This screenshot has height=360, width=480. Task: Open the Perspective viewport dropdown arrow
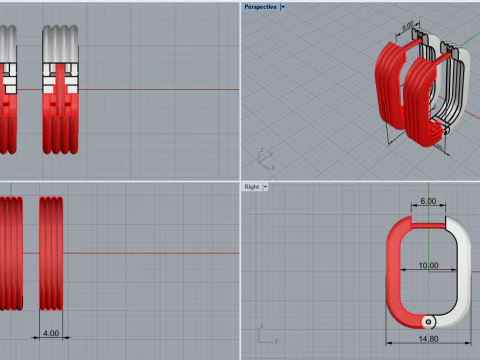(x=283, y=7)
